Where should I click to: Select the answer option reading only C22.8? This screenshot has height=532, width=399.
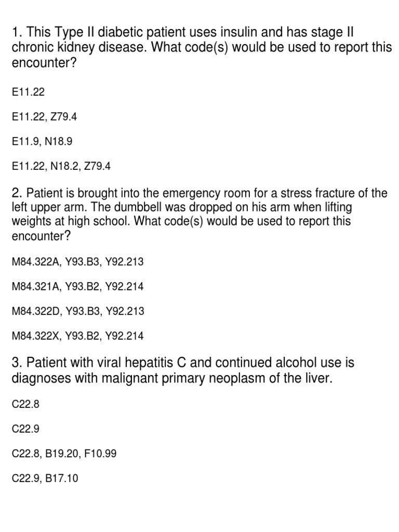[25, 404]
